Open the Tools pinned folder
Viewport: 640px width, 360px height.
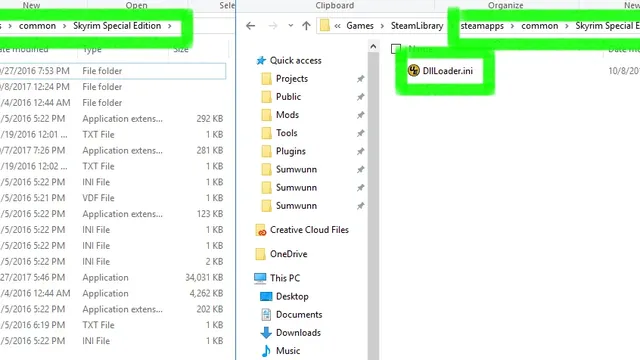[x=287, y=133]
